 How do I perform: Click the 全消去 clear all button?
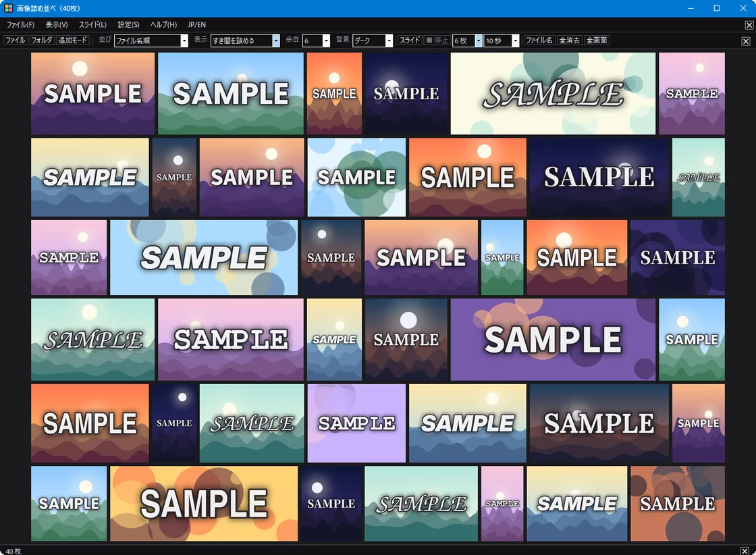570,41
